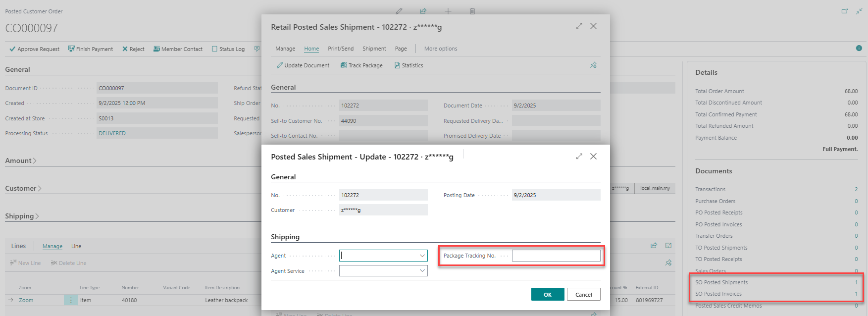
Task: Pin the shipment action bar
Action: 593,65
